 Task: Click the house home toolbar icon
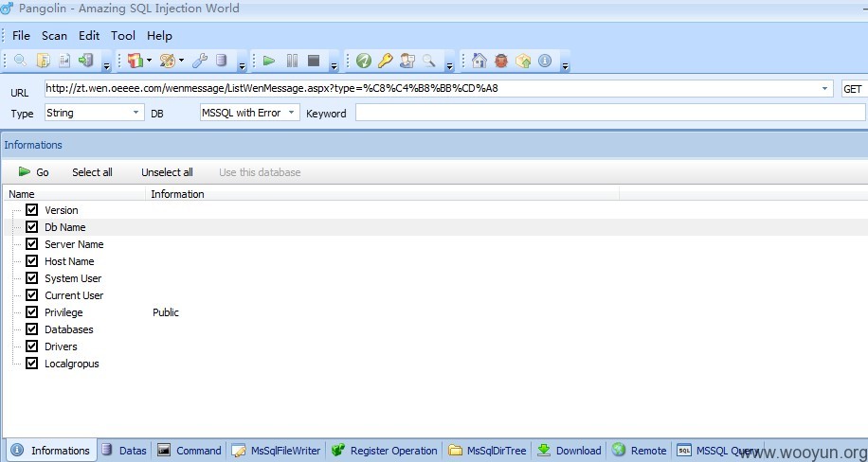click(479, 61)
